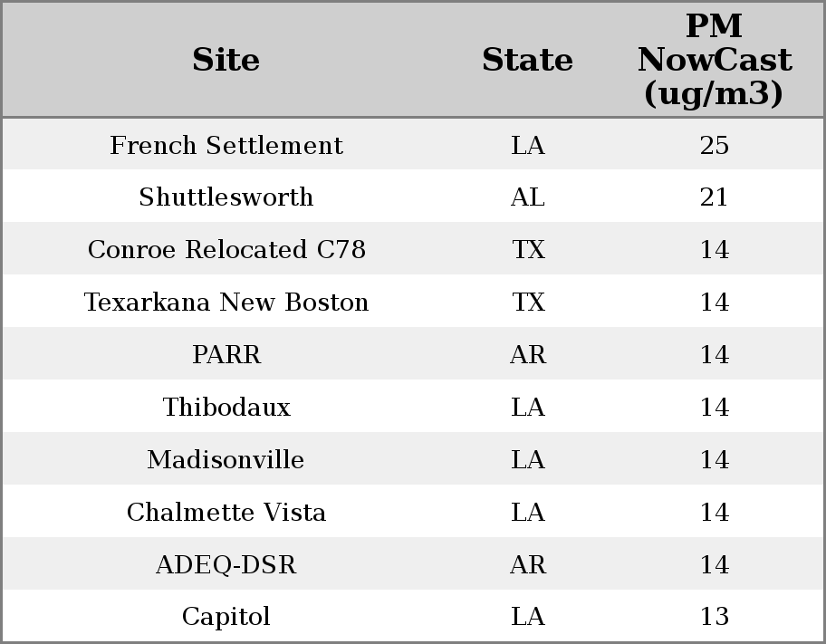The width and height of the screenshot is (826, 644).
Task: Select the Chalmette Vista site cell
Action: tap(226, 513)
